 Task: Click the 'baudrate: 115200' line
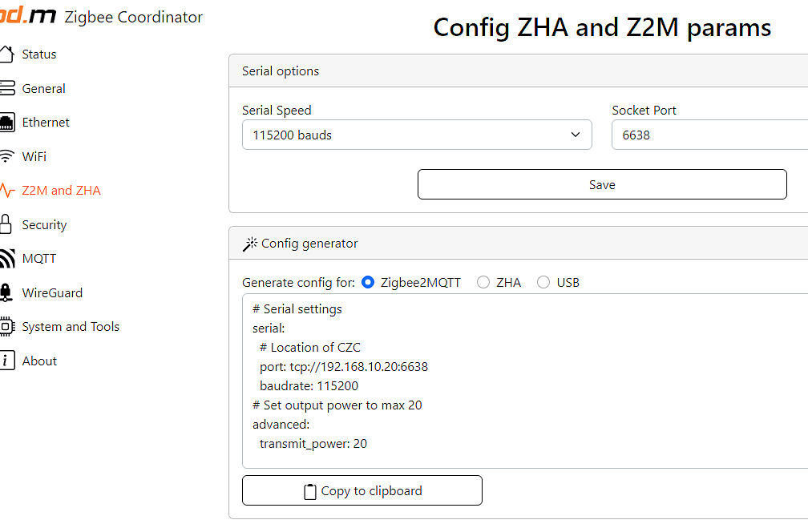click(309, 385)
